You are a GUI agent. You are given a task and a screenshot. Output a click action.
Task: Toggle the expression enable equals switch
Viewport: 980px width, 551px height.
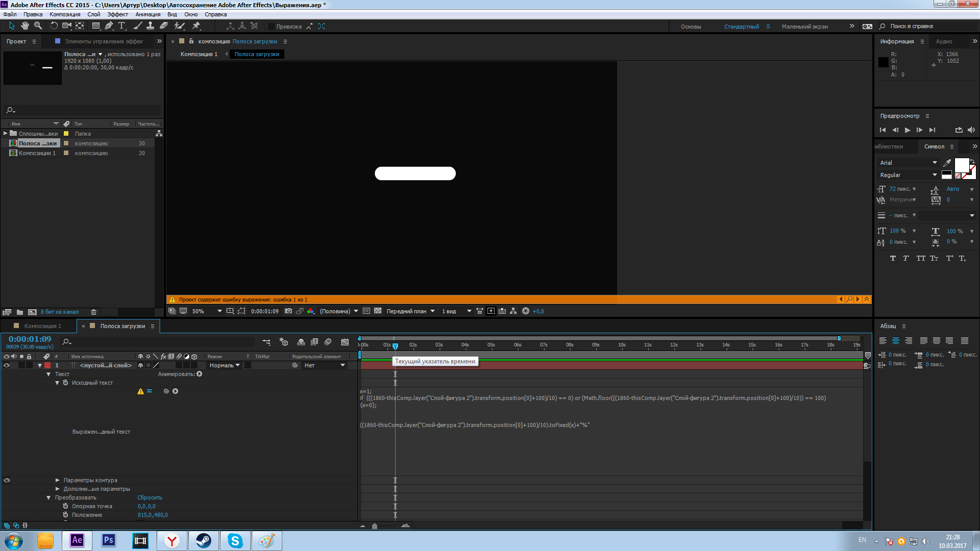tap(150, 391)
